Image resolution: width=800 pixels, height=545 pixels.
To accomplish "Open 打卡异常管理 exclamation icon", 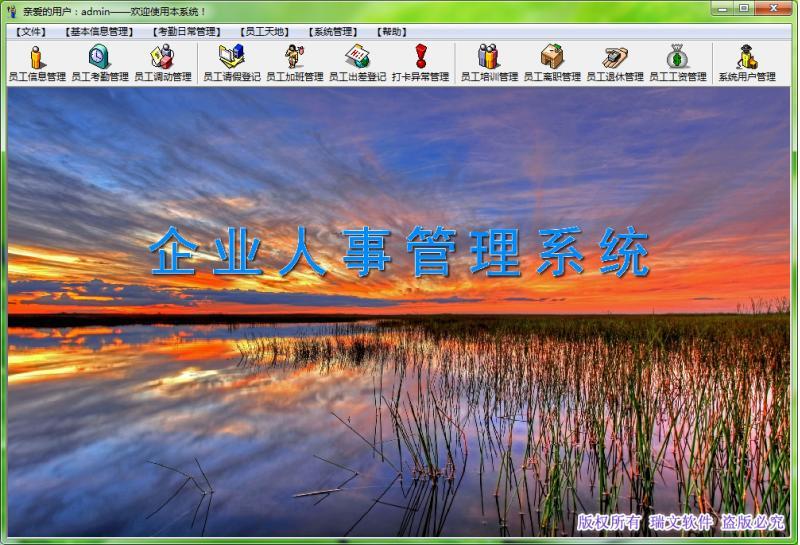I will pyautogui.click(x=420, y=63).
